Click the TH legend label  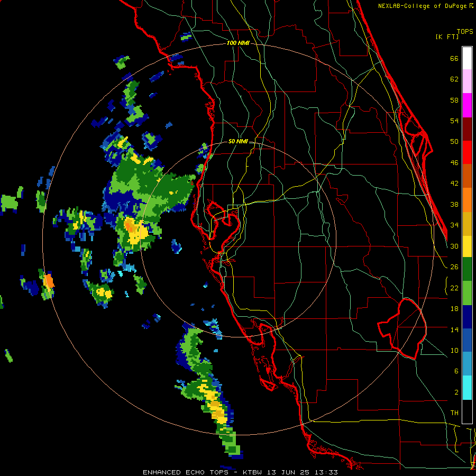(x=454, y=413)
